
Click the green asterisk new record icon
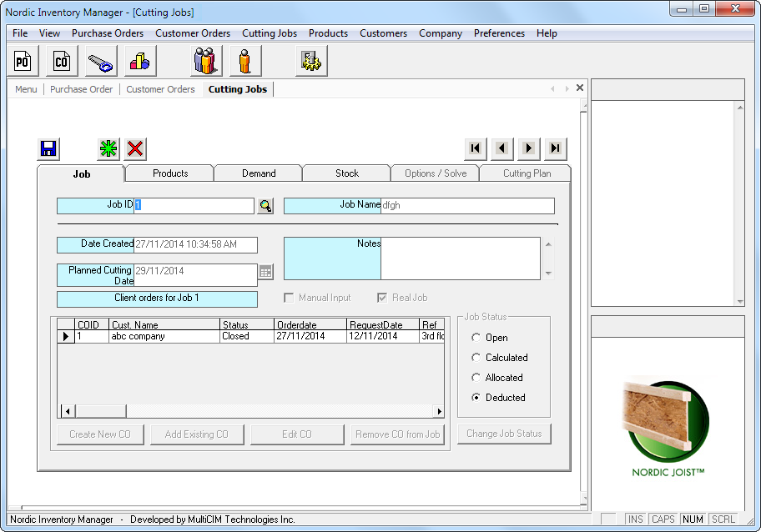click(x=108, y=148)
